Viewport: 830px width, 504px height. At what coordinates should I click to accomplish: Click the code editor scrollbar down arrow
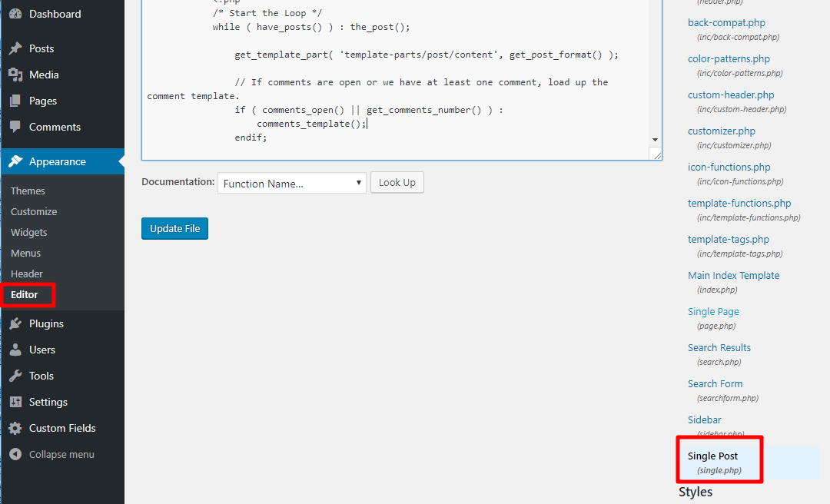(x=656, y=139)
